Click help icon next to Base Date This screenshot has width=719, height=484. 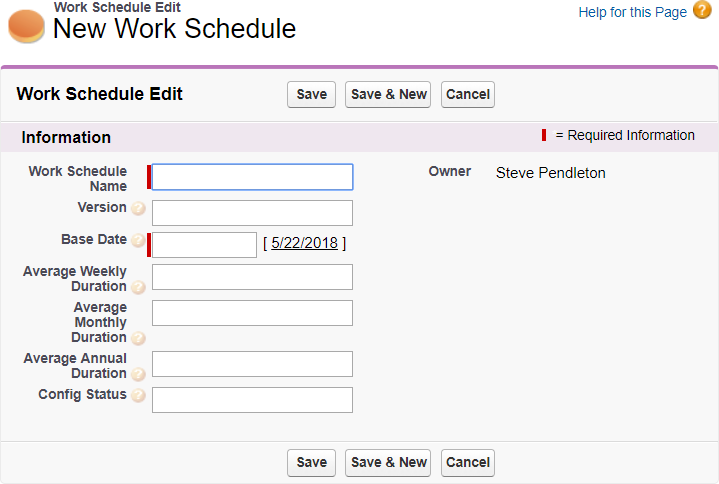(x=138, y=241)
